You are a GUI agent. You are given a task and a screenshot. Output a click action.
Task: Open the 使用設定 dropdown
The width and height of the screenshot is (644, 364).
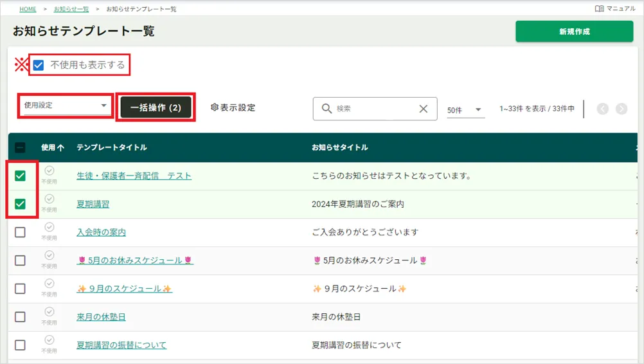tap(66, 105)
